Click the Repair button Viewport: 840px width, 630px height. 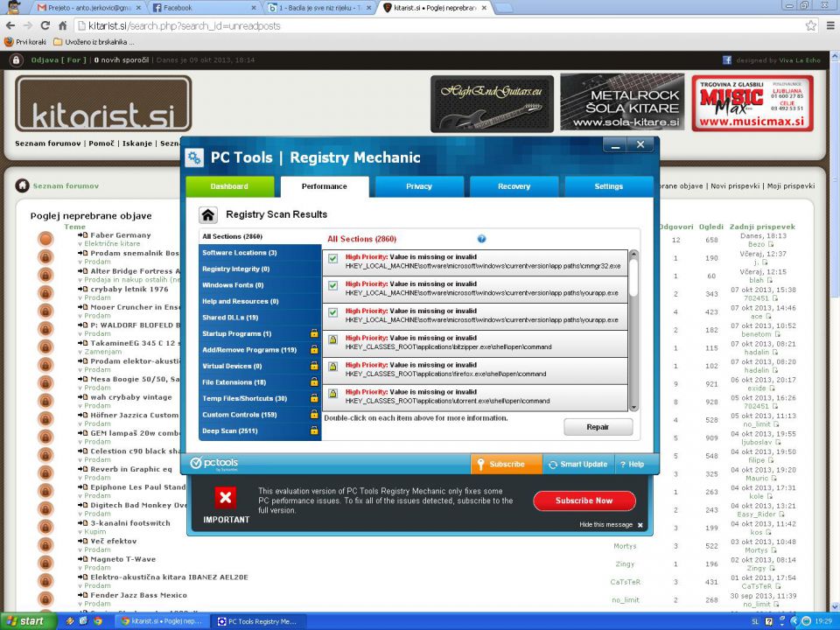pos(598,427)
